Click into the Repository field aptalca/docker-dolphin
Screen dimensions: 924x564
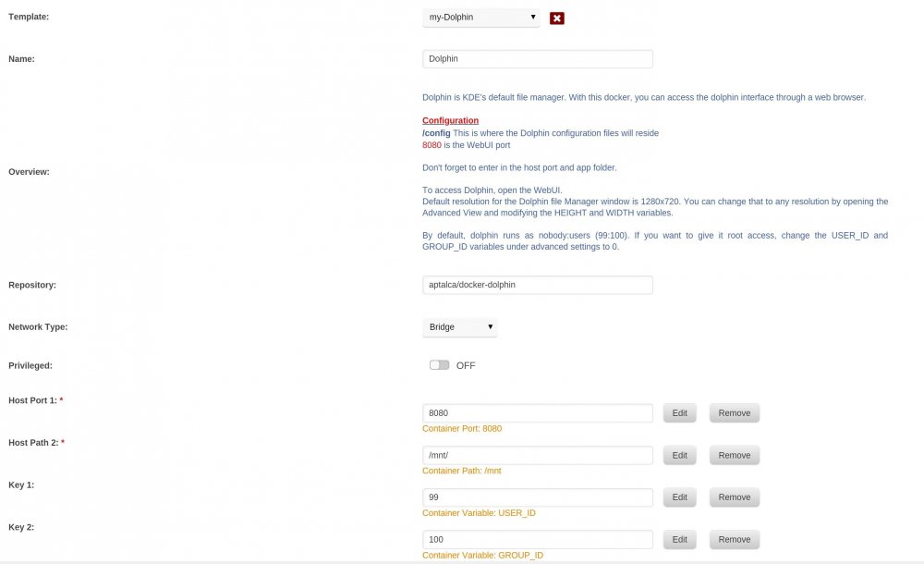pyautogui.click(x=538, y=285)
